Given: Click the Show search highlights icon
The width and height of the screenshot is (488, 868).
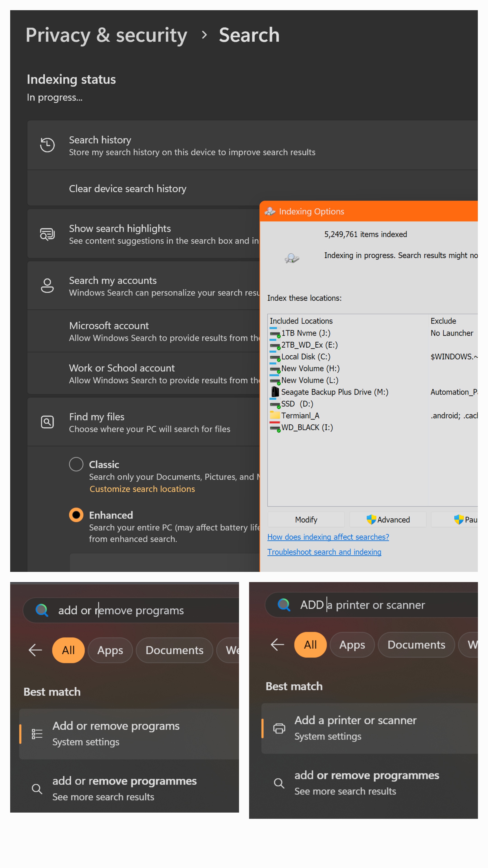Looking at the screenshot, I should pos(47,234).
